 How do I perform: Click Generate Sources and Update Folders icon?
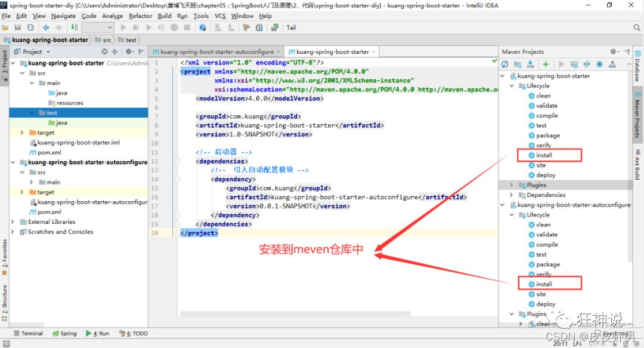tap(518, 64)
